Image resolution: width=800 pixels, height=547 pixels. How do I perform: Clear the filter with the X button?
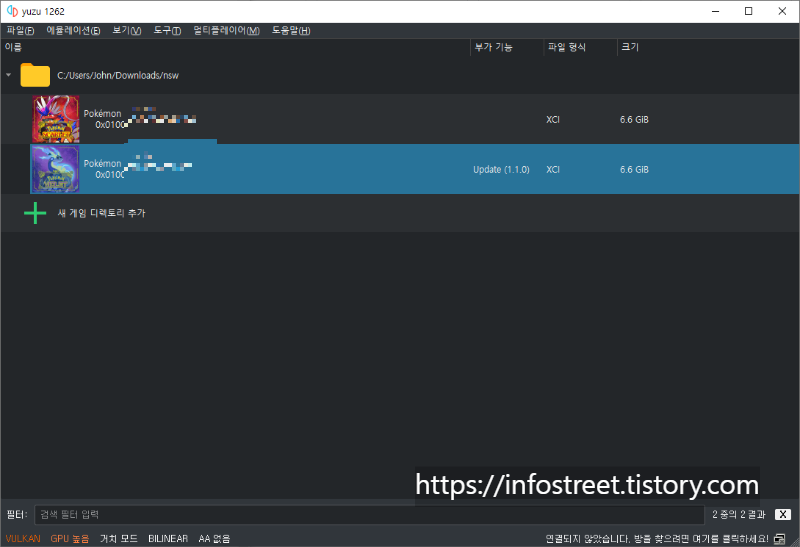coord(783,514)
